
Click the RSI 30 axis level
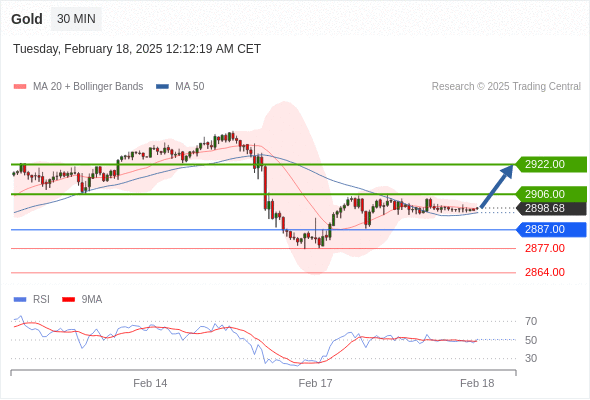click(x=531, y=358)
